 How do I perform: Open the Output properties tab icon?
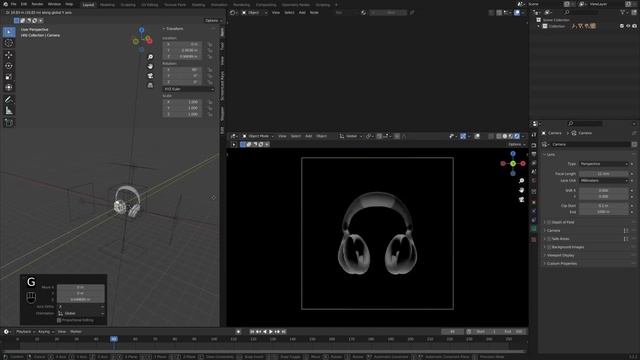point(534,154)
